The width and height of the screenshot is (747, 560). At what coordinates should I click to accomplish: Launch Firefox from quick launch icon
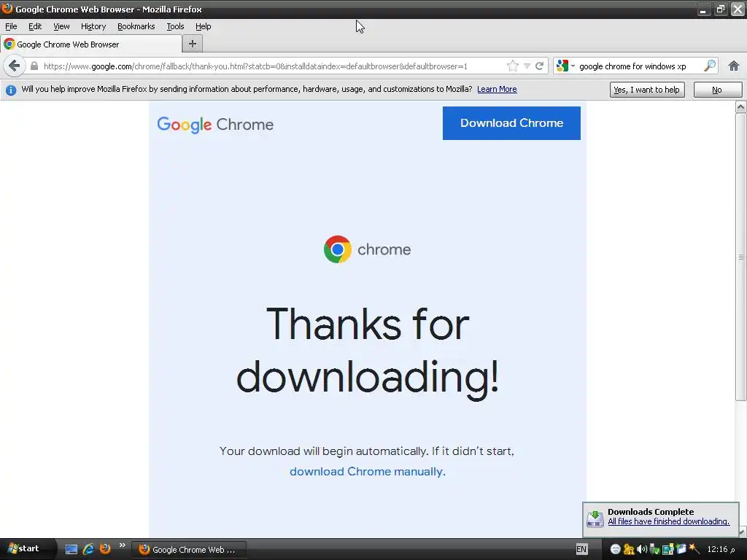[105, 549]
